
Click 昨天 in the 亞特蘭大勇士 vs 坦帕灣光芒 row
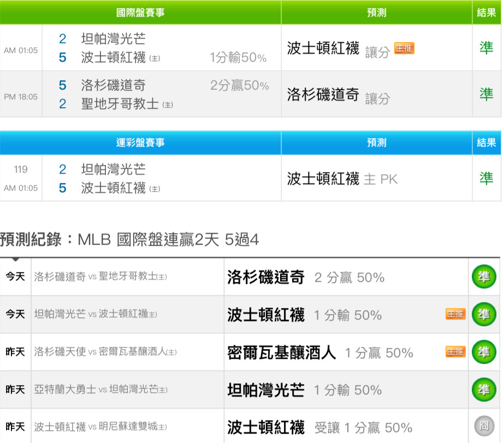pyautogui.click(x=15, y=389)
